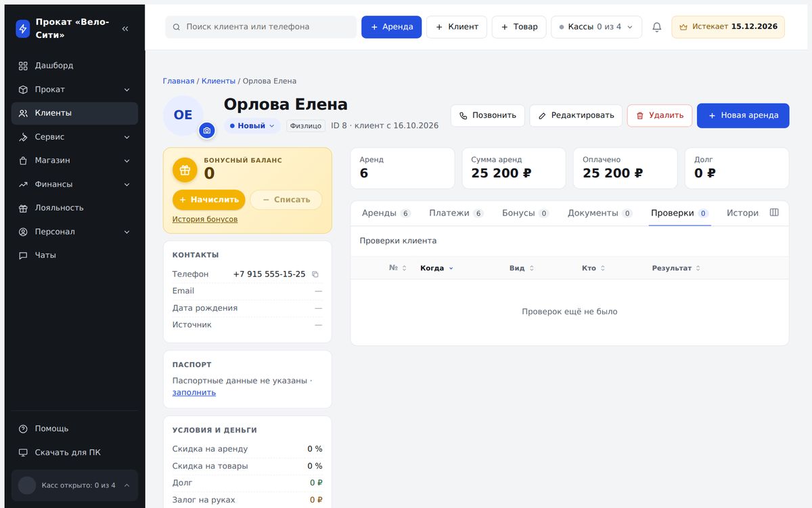Go to Главная breadcrumb
Image resolution: width=812 pixels, height=508 pixels.
pos(179,81)
